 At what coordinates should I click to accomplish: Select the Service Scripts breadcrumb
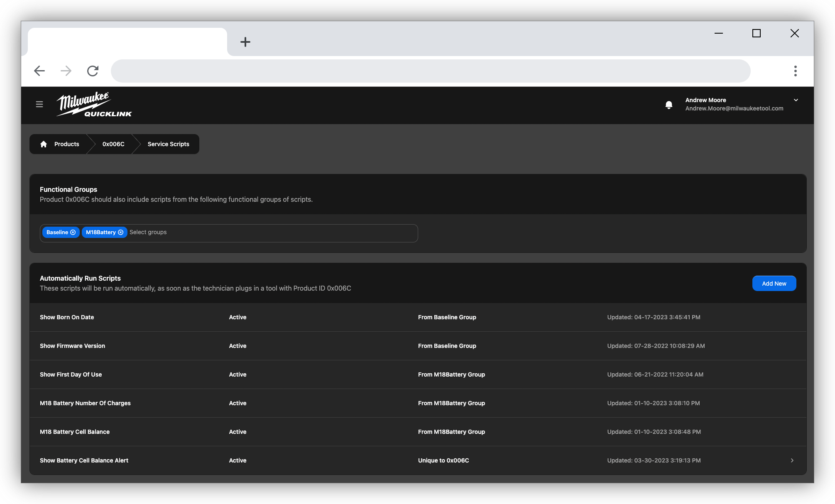pyautogui.click(x=168, y=144)
